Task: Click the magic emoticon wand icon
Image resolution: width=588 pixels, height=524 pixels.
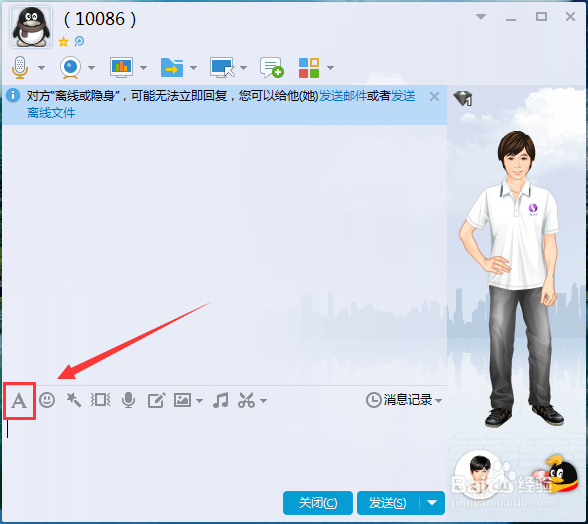Action: [74, 400]
